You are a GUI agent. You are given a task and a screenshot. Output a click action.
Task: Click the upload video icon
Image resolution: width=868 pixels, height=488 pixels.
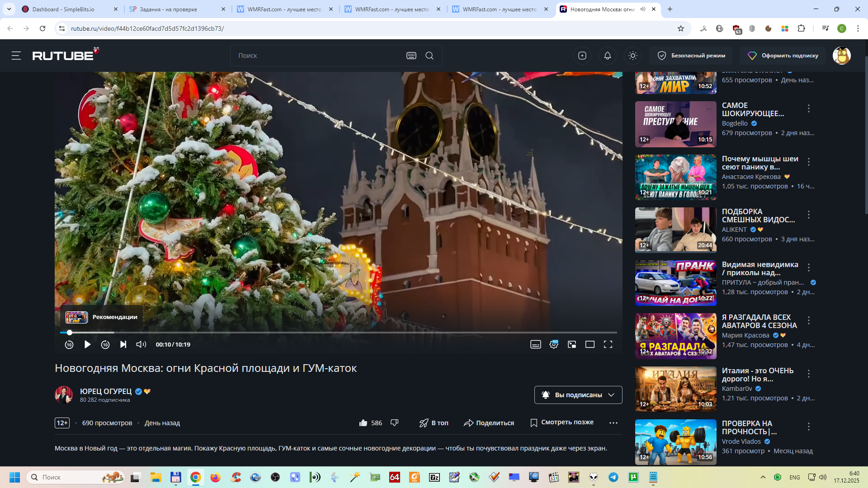(582, 56)
